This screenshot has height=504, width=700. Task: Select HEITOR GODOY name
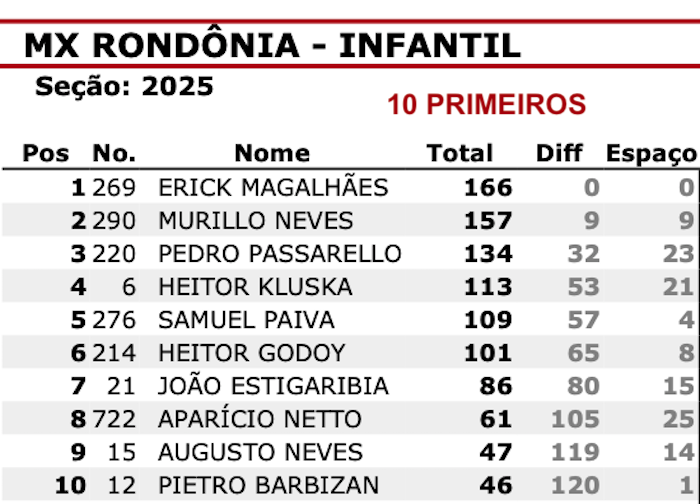click(251, 353)
